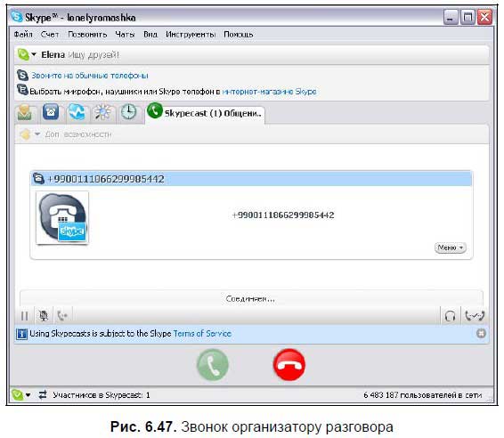Open the Инструменты menu
This screenshot has width=504, height=438.
(x=191, y=34)
